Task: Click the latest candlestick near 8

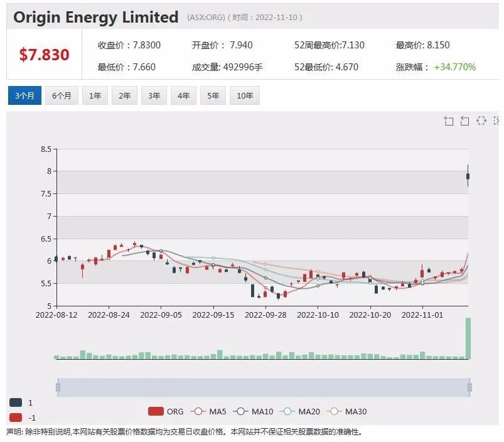Action: (x=468, y=176)
